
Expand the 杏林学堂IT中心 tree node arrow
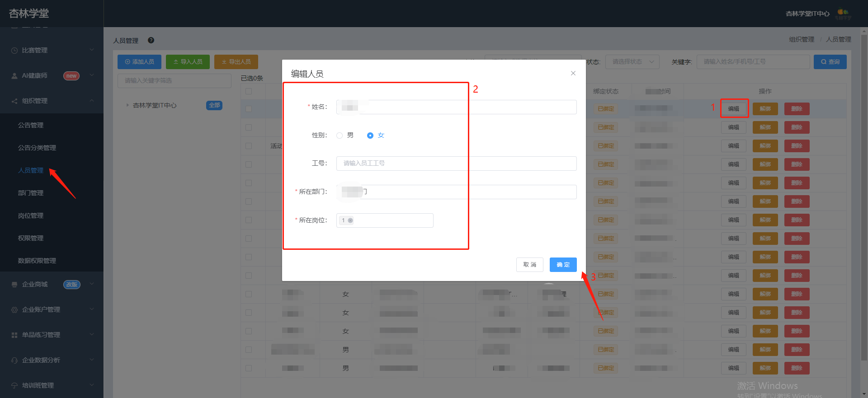click(127, 105)
